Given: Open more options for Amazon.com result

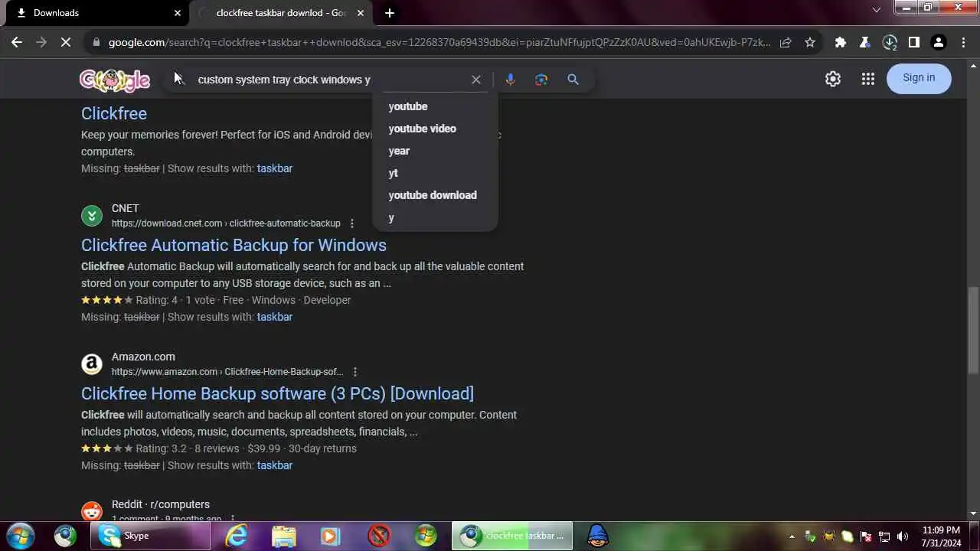Looking at the screenshot, I should click(x=354, y=372).
